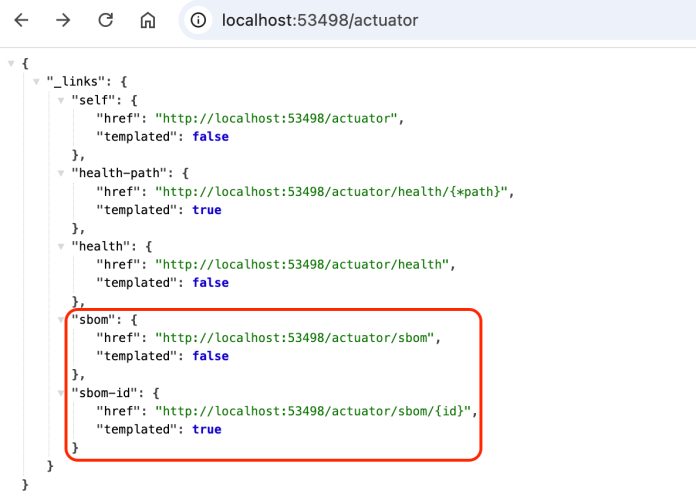Open the self href actuator URL
Viewport: 696px width, 501px height.
click(277, 118)
